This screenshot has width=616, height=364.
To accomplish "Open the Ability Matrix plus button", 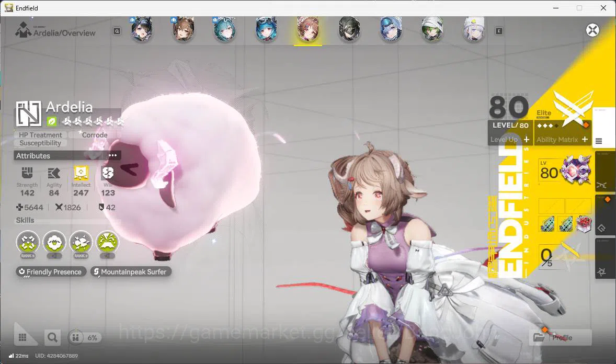I will 585,140.
